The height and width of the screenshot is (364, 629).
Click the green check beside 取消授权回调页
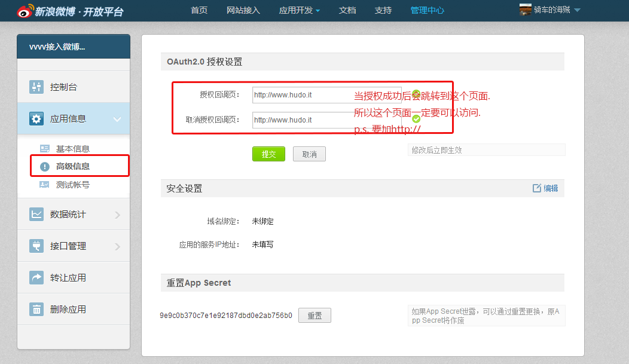[416, 119]
